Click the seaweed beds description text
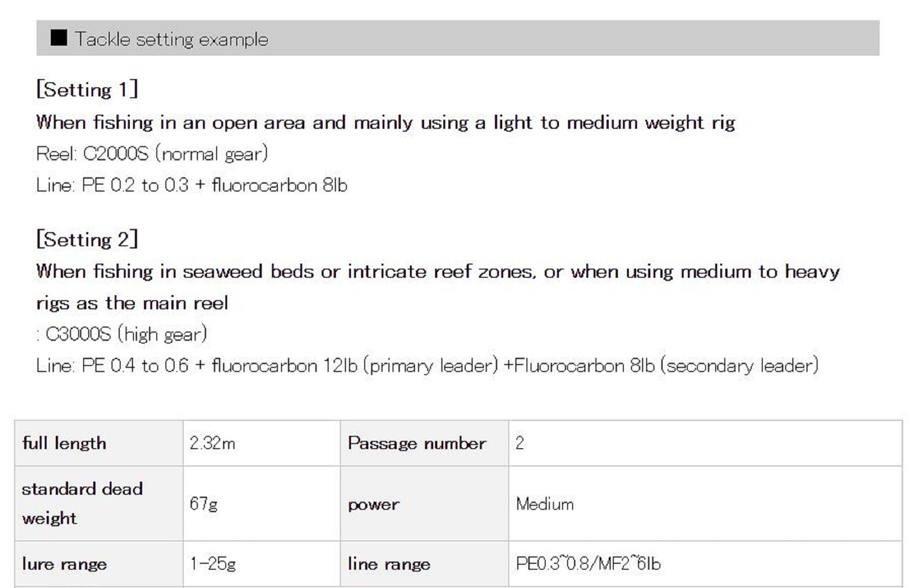The height and width of the screenshot is (588, 914). [437, 272]
